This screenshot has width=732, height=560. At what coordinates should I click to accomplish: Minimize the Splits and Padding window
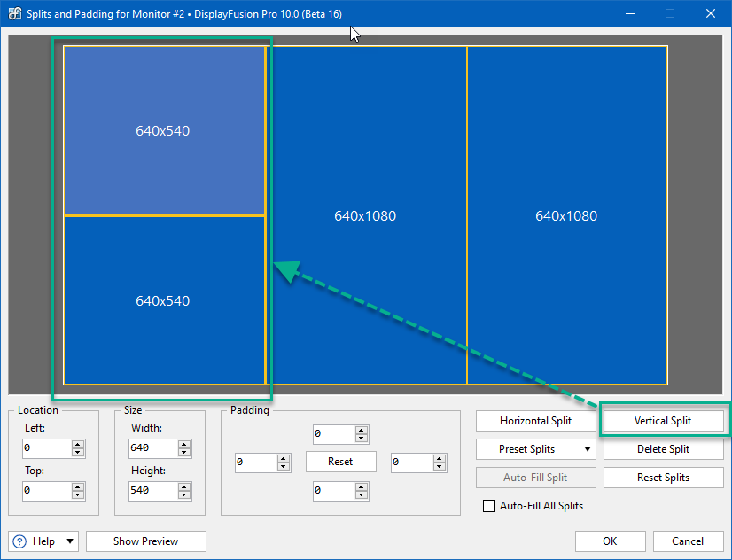click(x=630, y=13)
